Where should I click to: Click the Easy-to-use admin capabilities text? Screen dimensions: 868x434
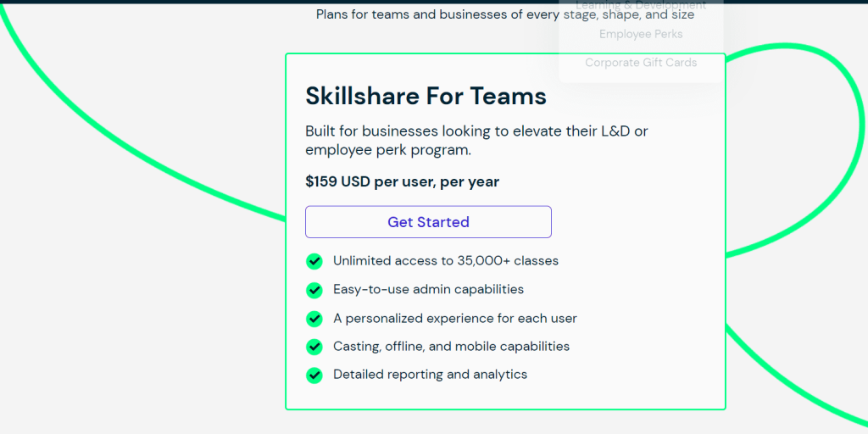[428, 290]
